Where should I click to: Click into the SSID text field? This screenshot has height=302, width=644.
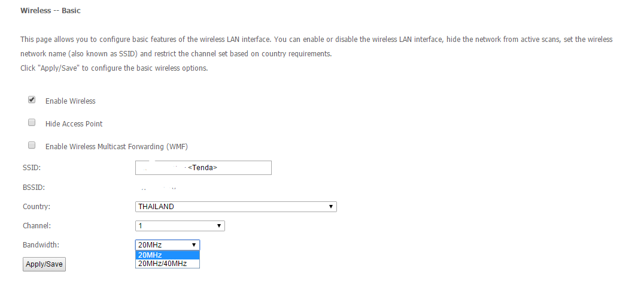pyautogui.click(x=203, y=167)
